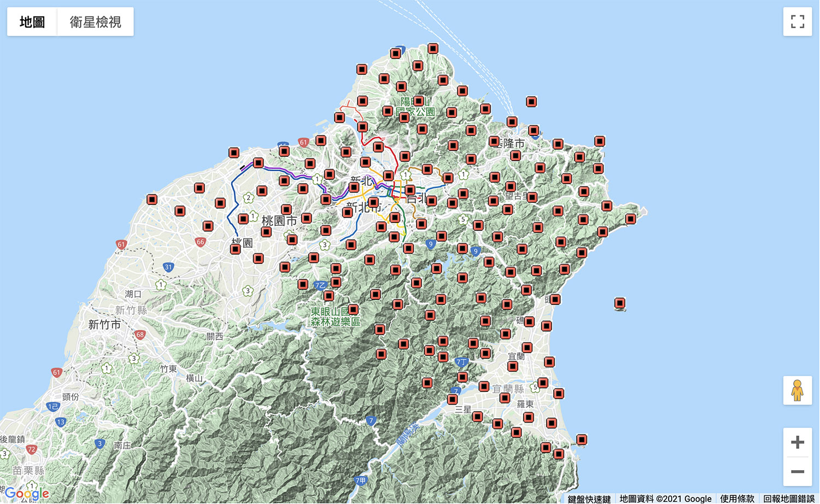
Task: Open the Google logo link
Action: click(26, 494)
